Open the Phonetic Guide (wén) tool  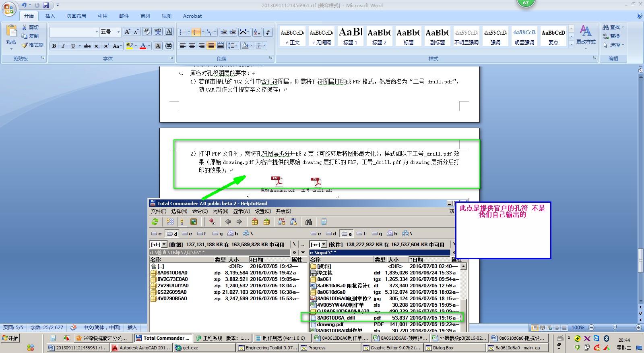158,32
